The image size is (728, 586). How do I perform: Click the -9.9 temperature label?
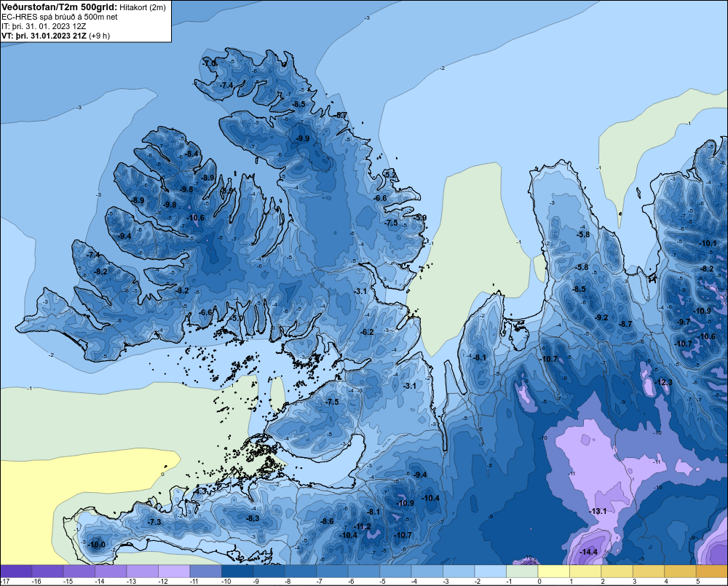click(x=303, y=138)
